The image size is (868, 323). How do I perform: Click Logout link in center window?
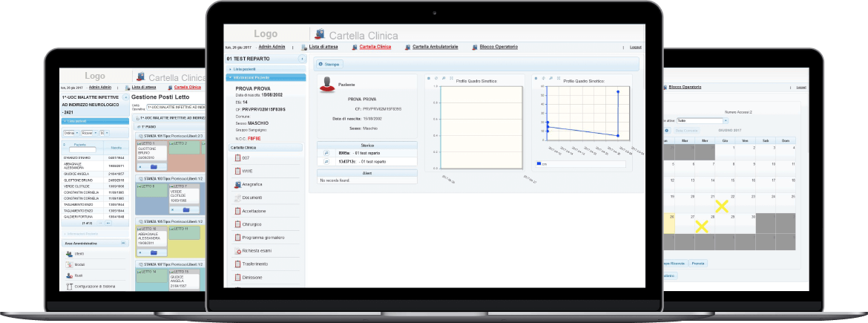coord(636,48)
